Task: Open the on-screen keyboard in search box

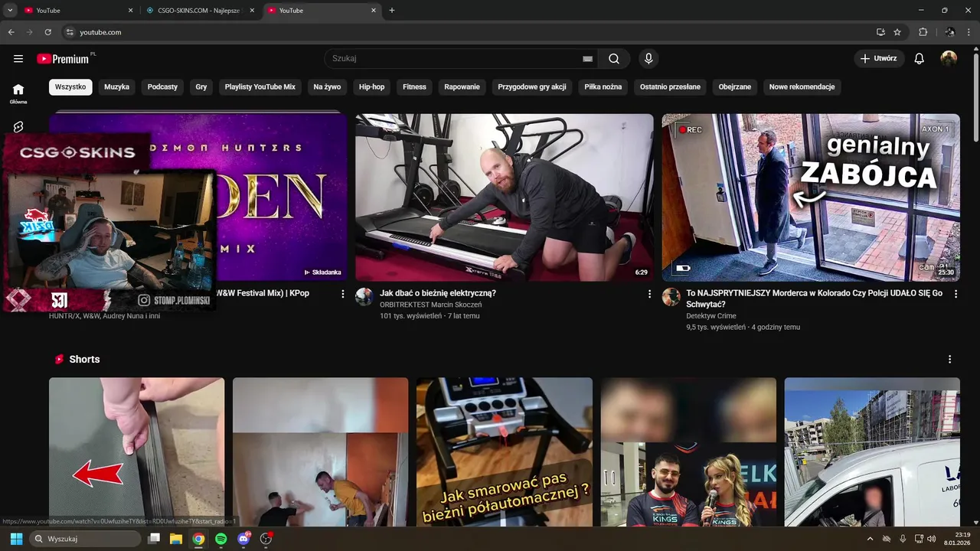Action: tap(587, 59)
